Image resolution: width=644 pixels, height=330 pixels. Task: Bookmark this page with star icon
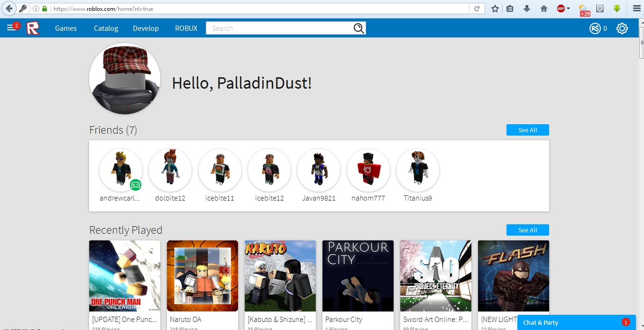pyautogui.click(x=495, y=9)
